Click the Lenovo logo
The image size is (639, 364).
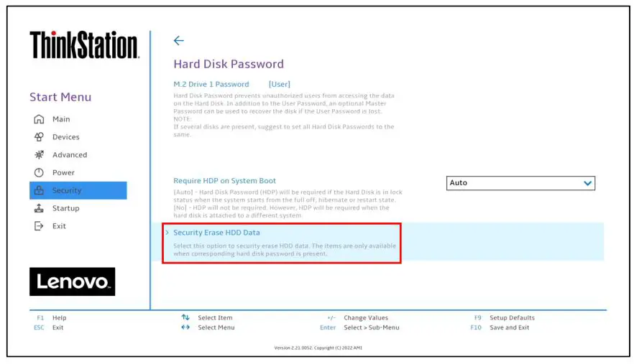coord(72,281)
